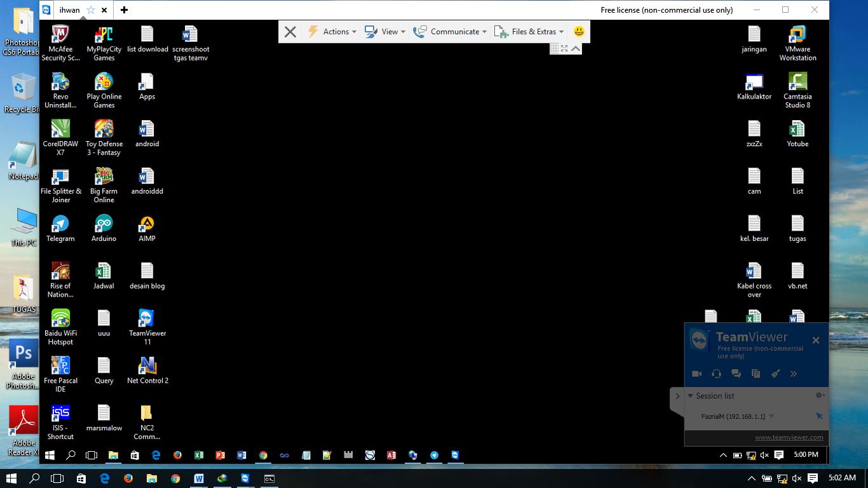Open local Firefox taskbar icon
868x488 pixels.
click(x=128, y=478)
